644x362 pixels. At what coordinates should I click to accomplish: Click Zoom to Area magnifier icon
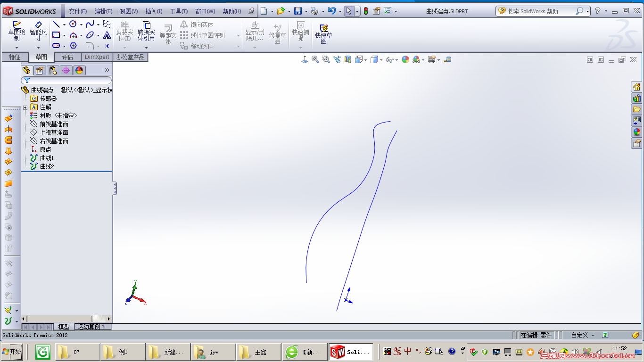point(326,59)
